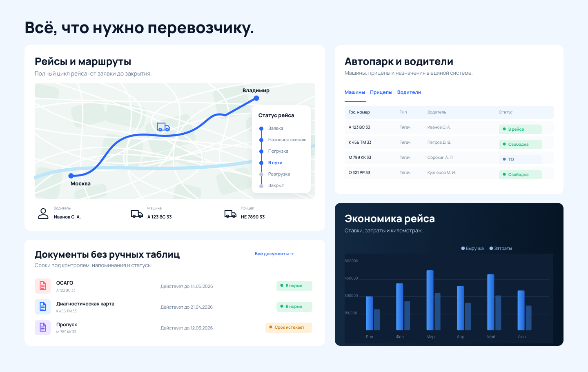Viewport: 588px width, 372px height.
Task: Click the Мар revenue bar in chart
Action: (430, 300)
